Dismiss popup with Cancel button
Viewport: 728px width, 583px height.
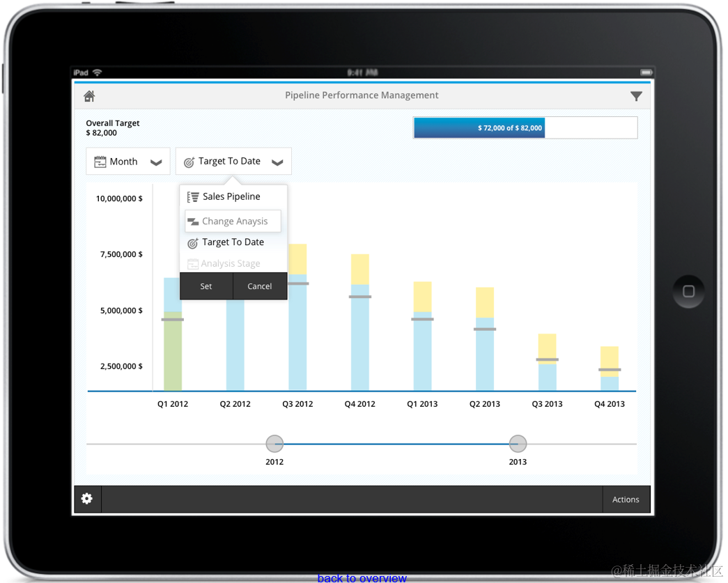(x=260, y=286)
